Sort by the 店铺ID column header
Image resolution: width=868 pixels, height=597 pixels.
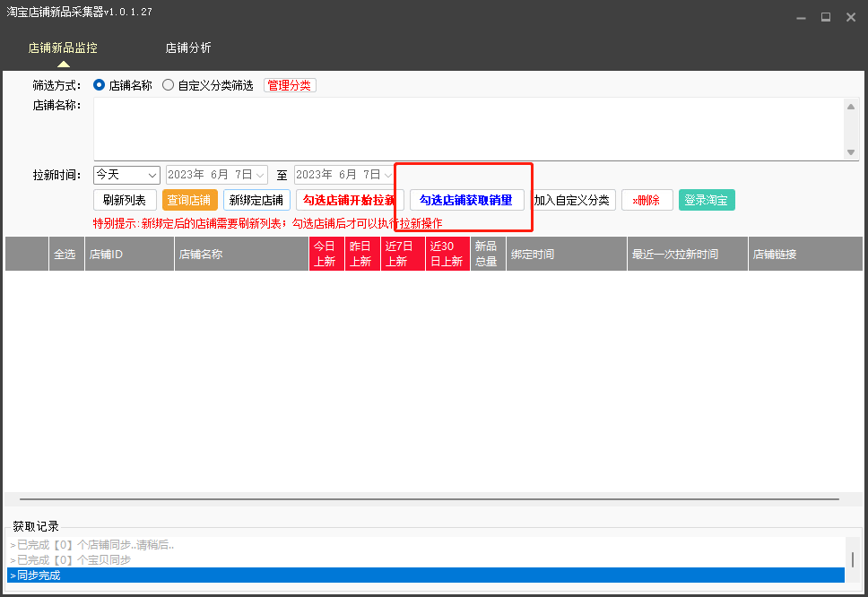[129, 254]
